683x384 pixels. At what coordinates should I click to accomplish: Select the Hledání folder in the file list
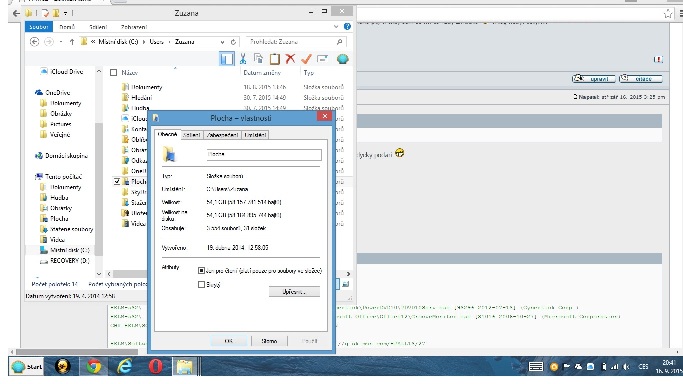point(137,98)
